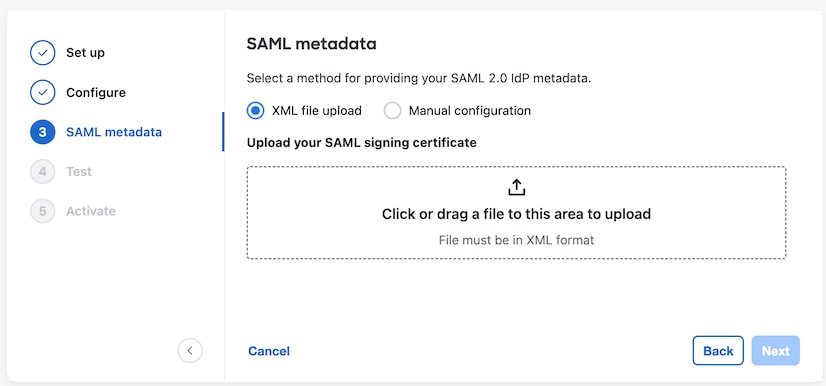Screen dimensions: 826x386
Task: Click the upload arrow icon
Action: (516, 187)
